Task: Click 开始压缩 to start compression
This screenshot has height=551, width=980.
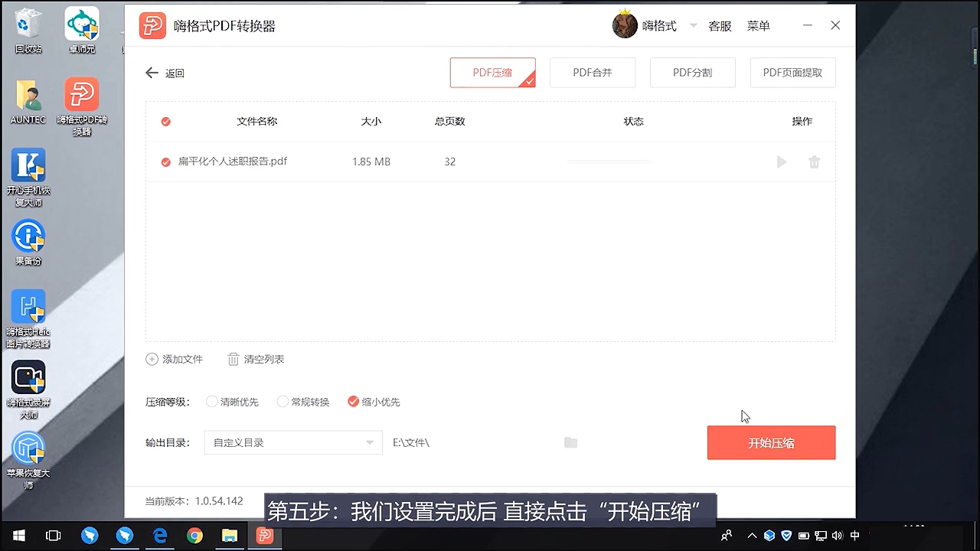Action: pyautogui.click(x=771, y=442)
